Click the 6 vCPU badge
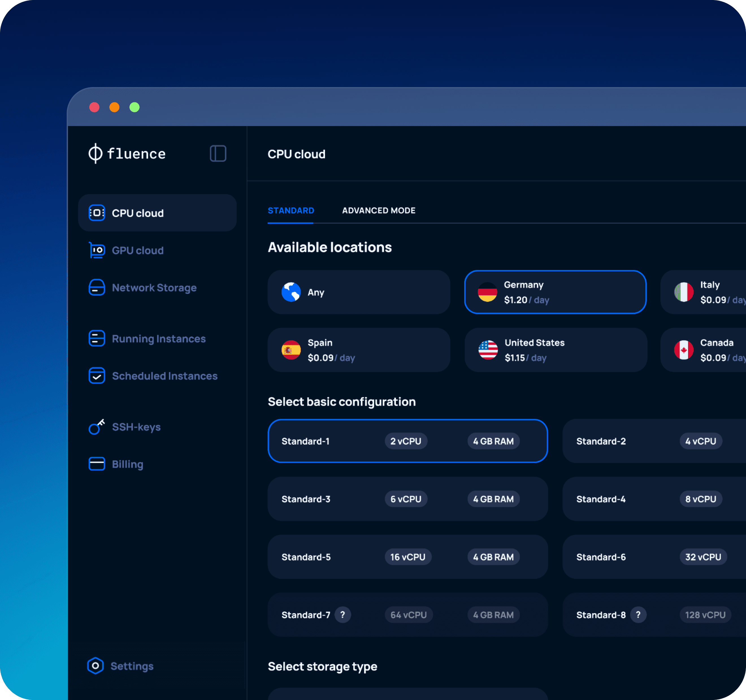746x700 pixels. pyautogui.click(x=406, y=499)
